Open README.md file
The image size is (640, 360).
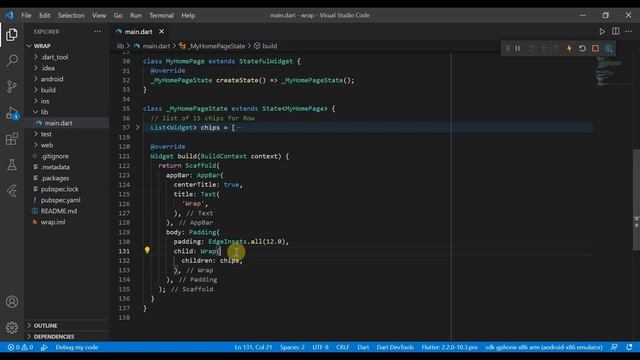pos(59,211)
